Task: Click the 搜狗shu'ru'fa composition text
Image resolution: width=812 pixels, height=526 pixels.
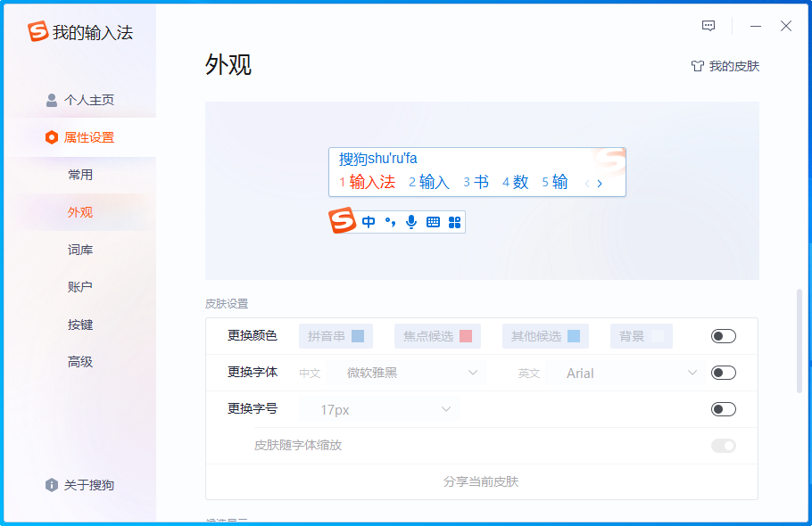Action: tap(378, 159)
